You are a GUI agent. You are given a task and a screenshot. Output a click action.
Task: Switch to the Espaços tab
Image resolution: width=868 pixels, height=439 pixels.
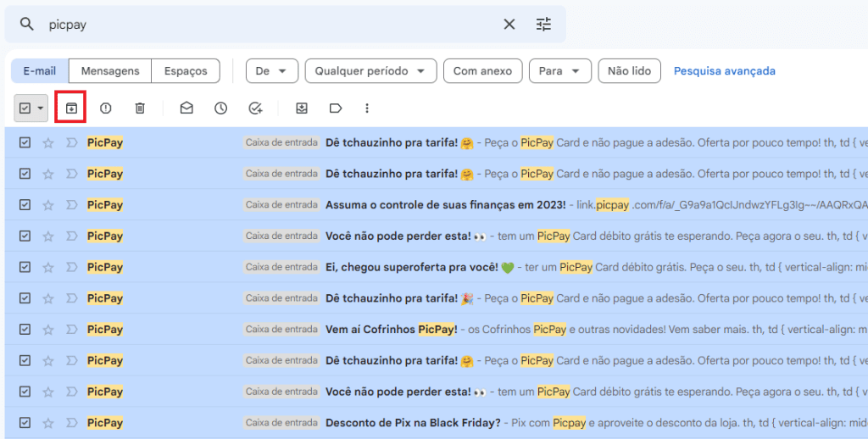(x=186, y=71)
